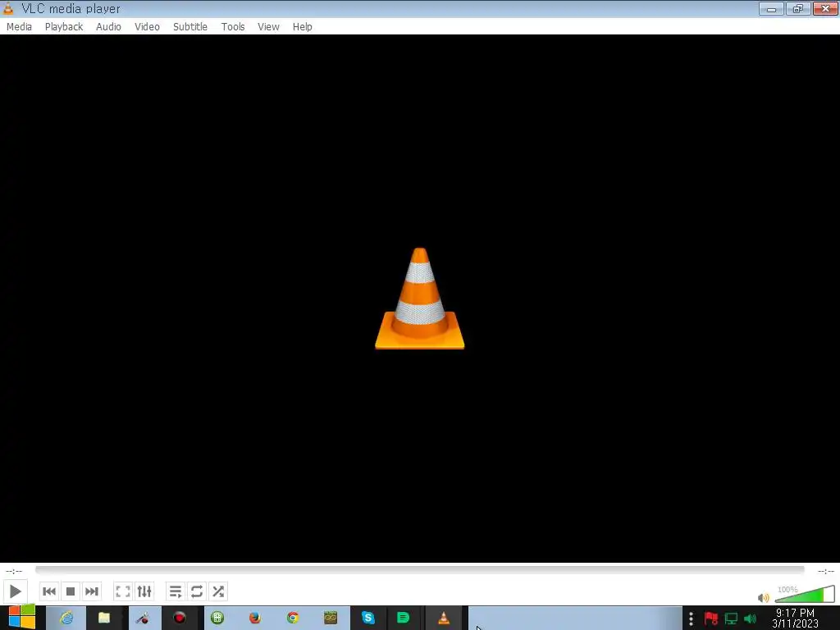840x630 pixels.
Task: Toggle loop repeat mode
Action: coord(197,591)
